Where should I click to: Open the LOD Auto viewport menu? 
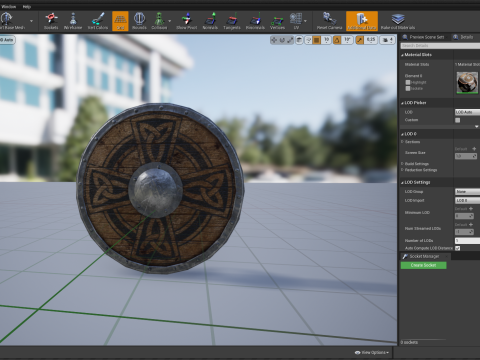click(x=7, y=40)
